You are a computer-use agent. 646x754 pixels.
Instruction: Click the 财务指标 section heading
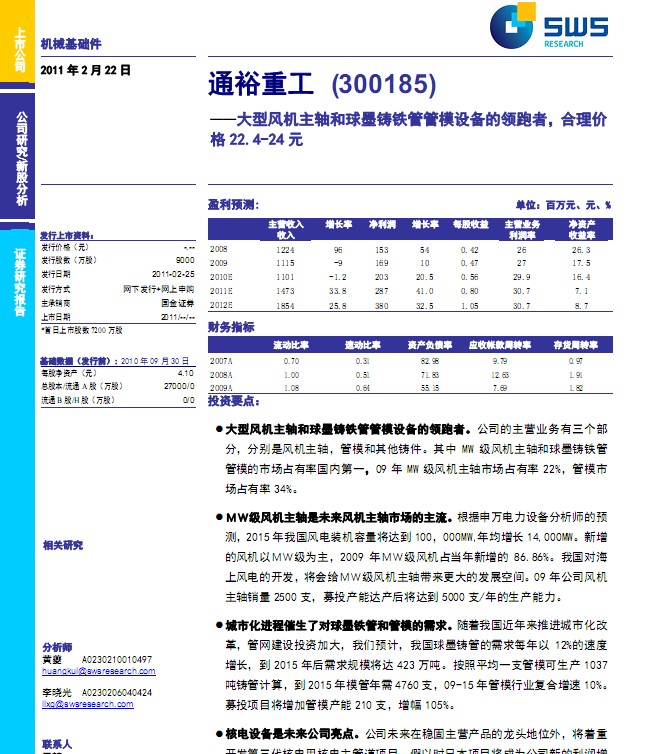[x=231, y=327]
